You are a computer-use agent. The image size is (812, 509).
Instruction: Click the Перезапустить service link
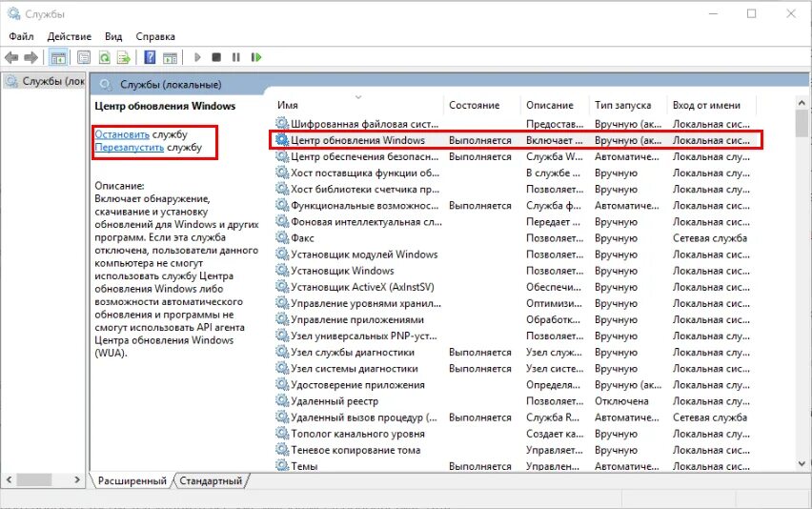tap(130, 148)
